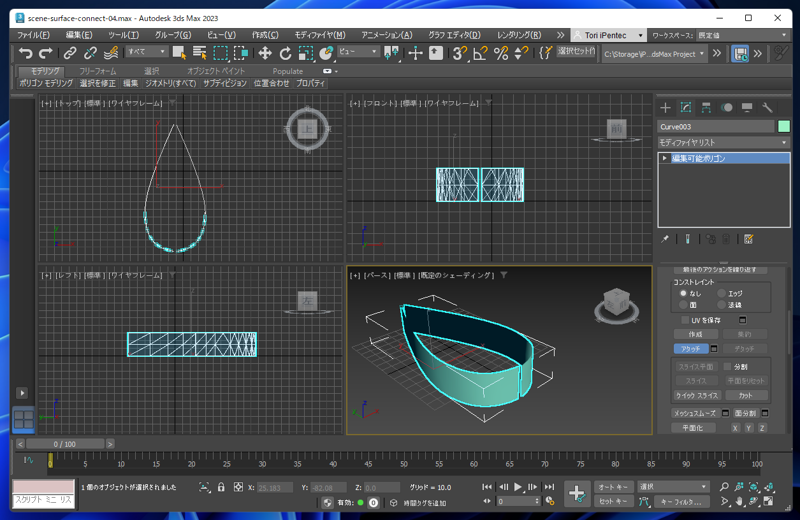Toggle the 3D Snaps button

tap(460, 53)
